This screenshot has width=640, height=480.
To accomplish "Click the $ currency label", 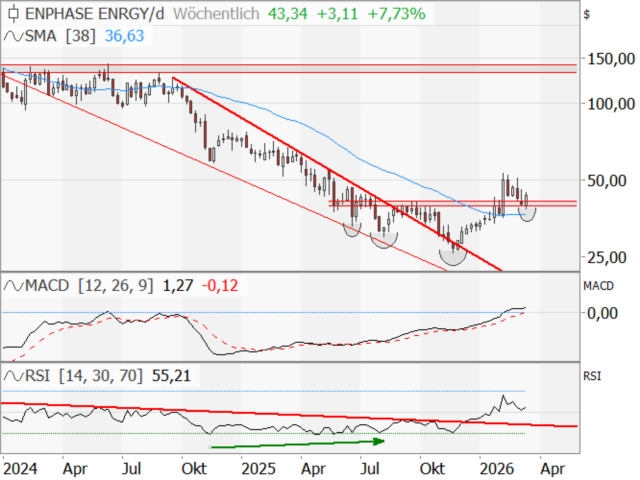I will click(x=587, y=15).
